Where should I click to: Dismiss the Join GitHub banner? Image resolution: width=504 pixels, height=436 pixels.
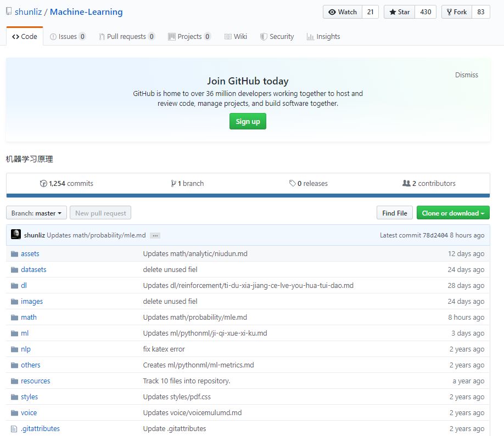467,75
